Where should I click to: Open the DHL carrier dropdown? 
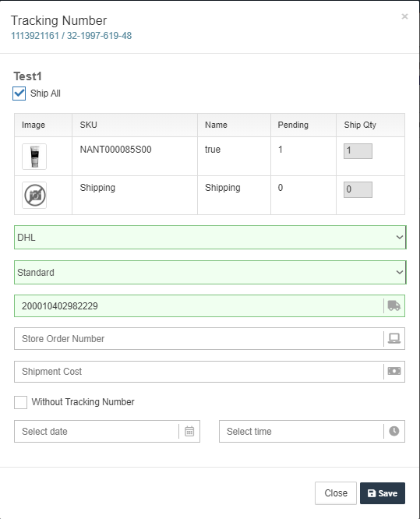click(210, 238)
